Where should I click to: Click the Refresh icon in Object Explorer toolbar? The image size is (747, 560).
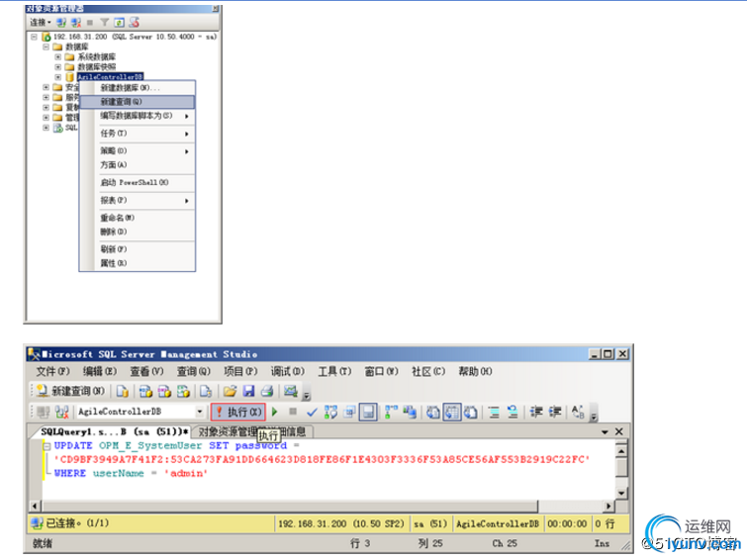[119, 23]
